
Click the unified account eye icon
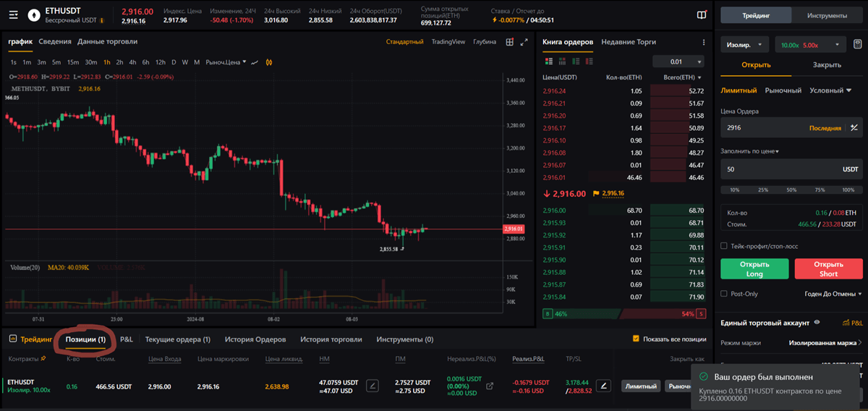coord(817,322)
